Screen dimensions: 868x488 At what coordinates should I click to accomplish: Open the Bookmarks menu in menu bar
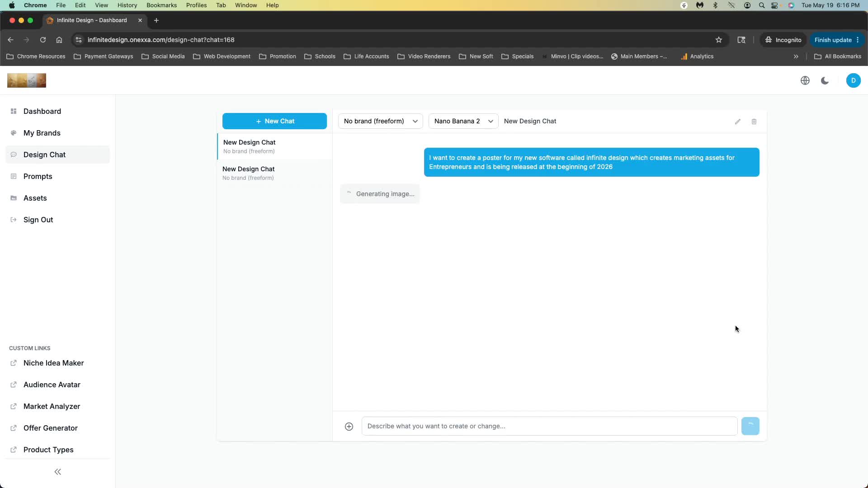click(x=161, y=5)
